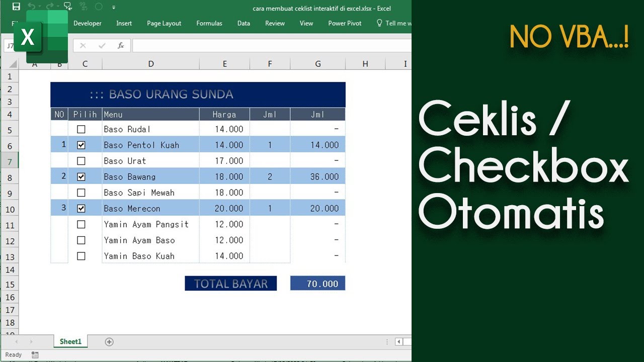This screenshot has height=362, width=644.
Task: Click the greyed circle icon in quick access toolbar
Action: pyautogui.click(x=99, y=7)
